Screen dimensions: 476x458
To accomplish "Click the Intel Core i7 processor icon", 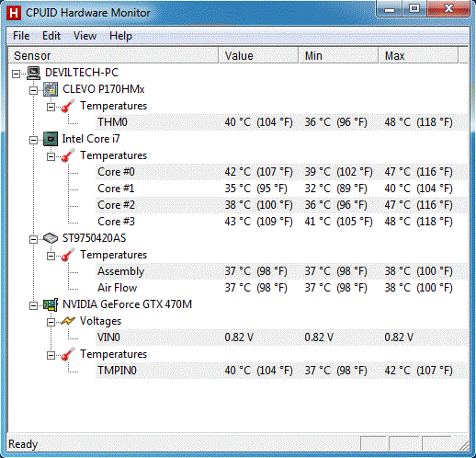I will click(51, 139).
